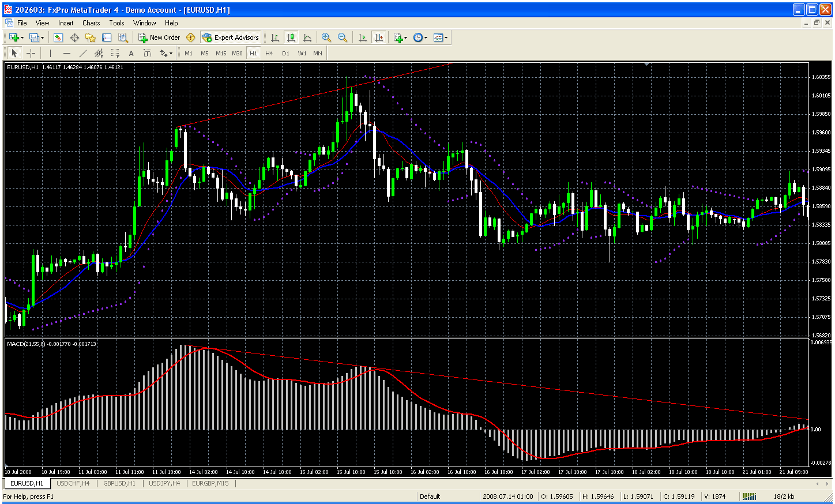Switch to the M30 timeframe
Screen dimensions: 835x504
point(237,53)
